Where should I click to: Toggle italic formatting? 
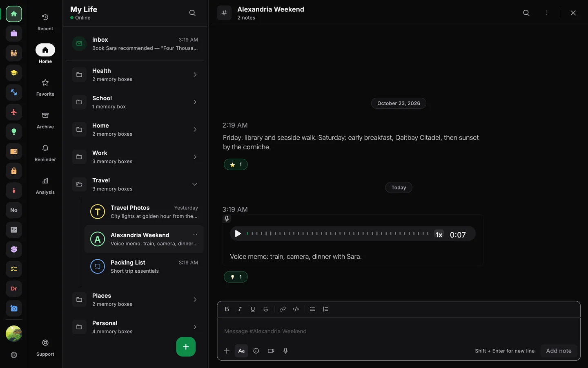pos(240,309)
